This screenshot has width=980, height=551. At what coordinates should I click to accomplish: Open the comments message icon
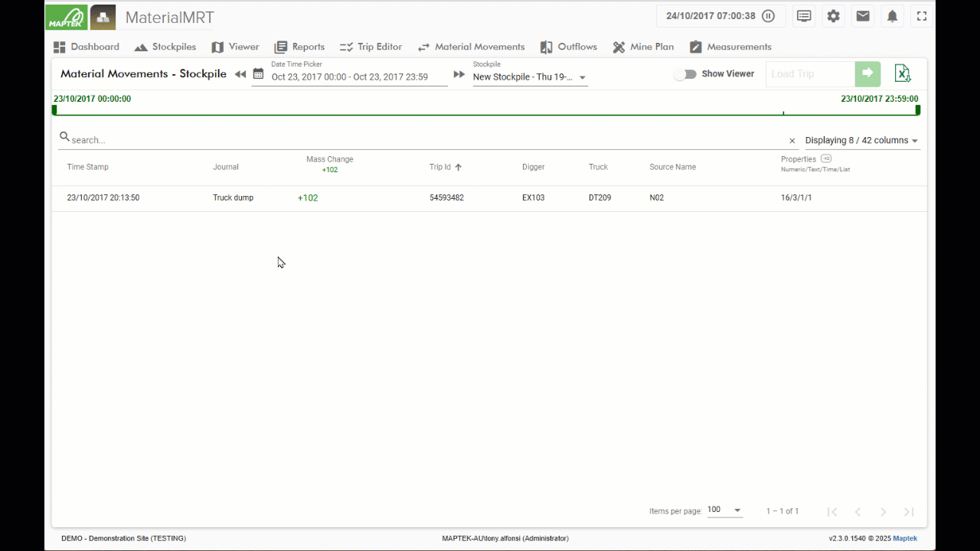(x=804, y=16)
